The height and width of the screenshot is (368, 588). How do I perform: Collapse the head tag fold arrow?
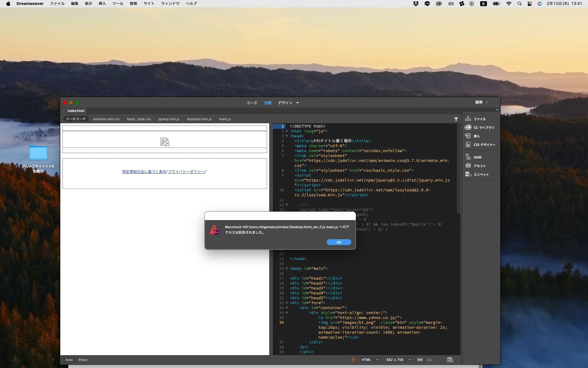tap(287, 136)
